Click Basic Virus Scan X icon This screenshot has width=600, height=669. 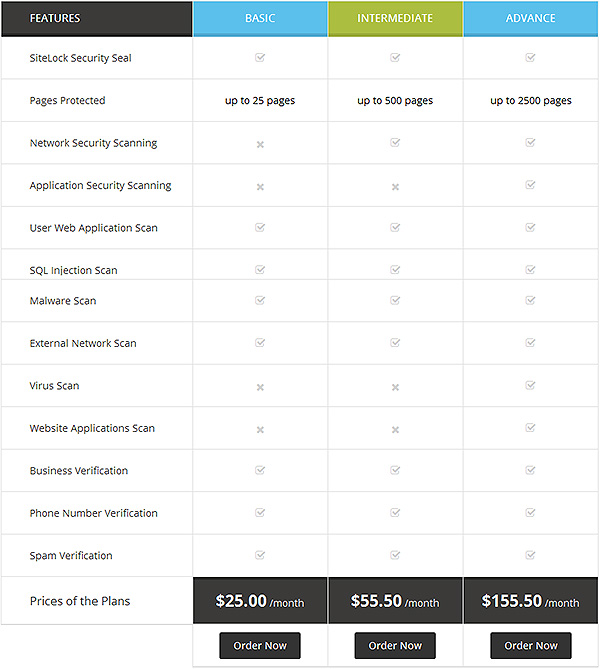[x=260, y=387]
